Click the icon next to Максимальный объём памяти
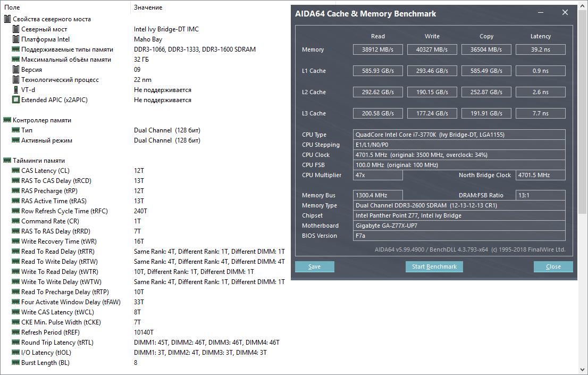Screen dimensions: 588x375 click(16, 60)
